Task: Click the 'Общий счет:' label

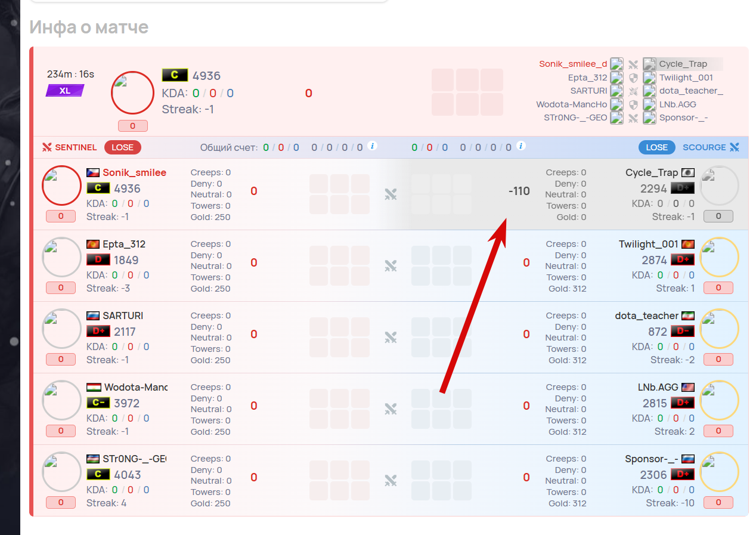Action: (x=228, y=147)
